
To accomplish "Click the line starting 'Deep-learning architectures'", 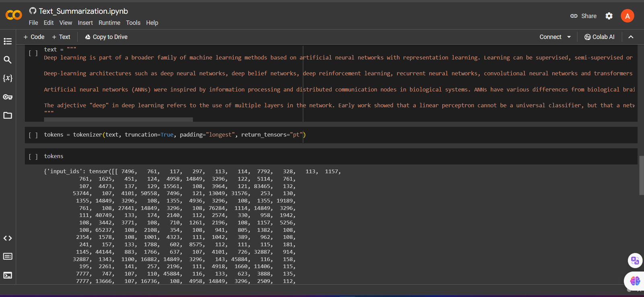I will 338,73.
